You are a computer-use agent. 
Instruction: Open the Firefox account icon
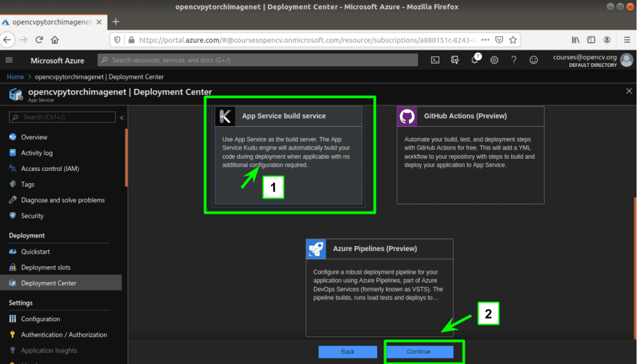coord(607,39)
